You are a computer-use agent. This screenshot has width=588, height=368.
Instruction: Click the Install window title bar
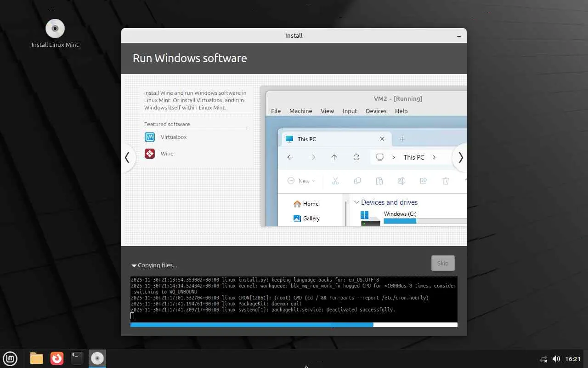tap(294, 35)
